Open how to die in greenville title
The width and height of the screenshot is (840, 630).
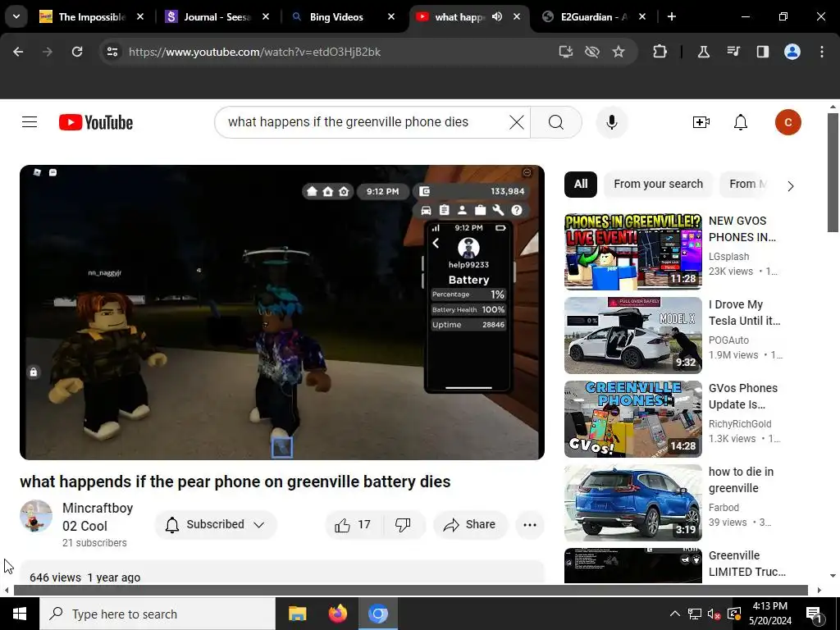(741, 479)
